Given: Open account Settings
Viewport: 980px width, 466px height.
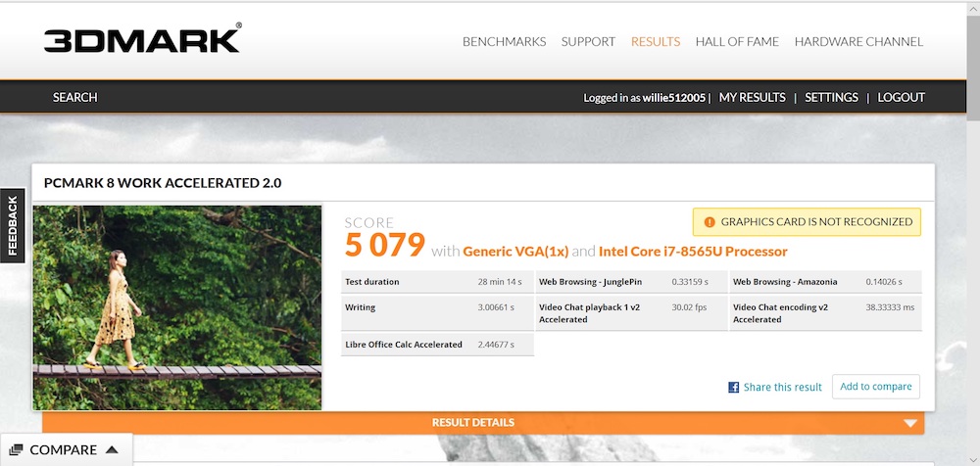Looking at the screenshot, I should point(831,98).
